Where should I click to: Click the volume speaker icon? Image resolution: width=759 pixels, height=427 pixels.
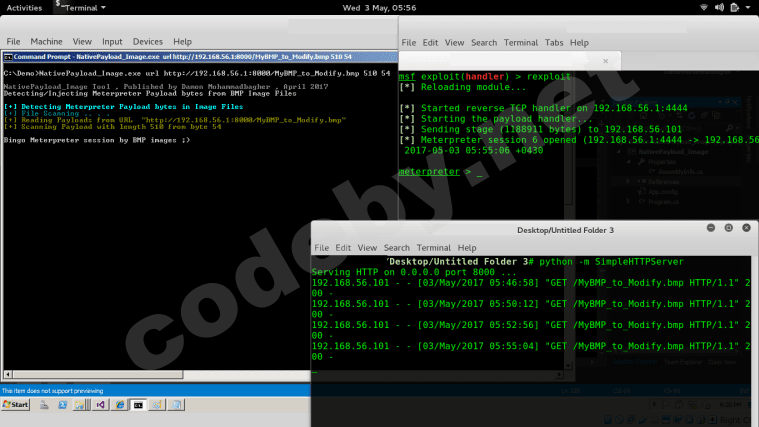[x=719, y=7]
